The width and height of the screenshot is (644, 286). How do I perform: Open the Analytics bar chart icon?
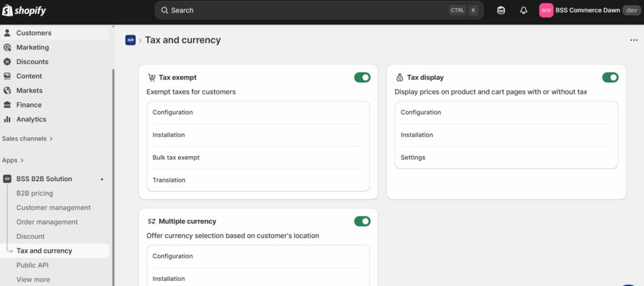7,119
